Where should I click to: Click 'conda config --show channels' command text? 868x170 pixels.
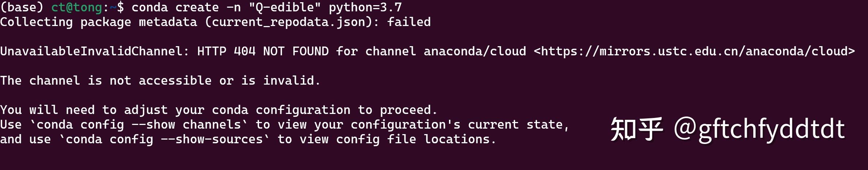[139, 125]
